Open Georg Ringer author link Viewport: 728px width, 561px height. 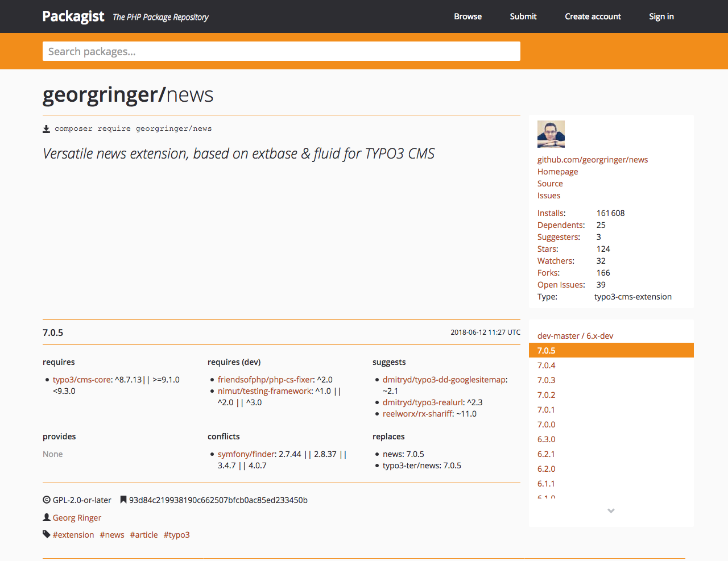[x=77, y=518]
